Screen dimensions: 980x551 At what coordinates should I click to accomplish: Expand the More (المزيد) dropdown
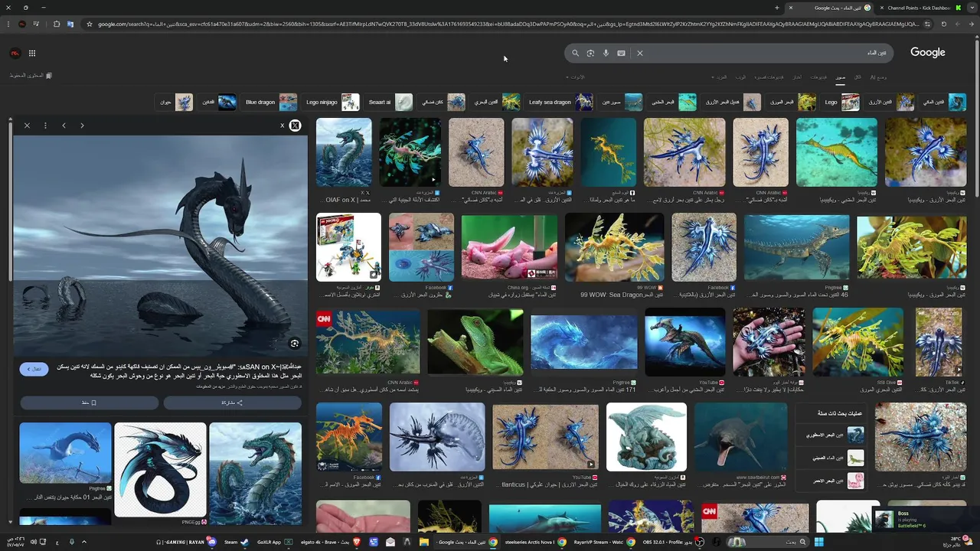[x=720, y=77]
